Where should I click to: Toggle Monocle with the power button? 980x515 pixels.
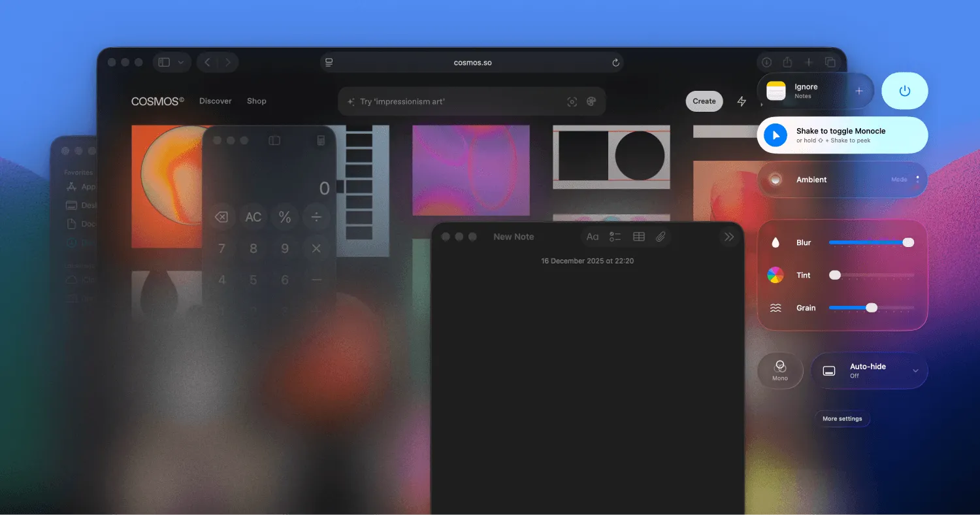(x=905, y=91)
